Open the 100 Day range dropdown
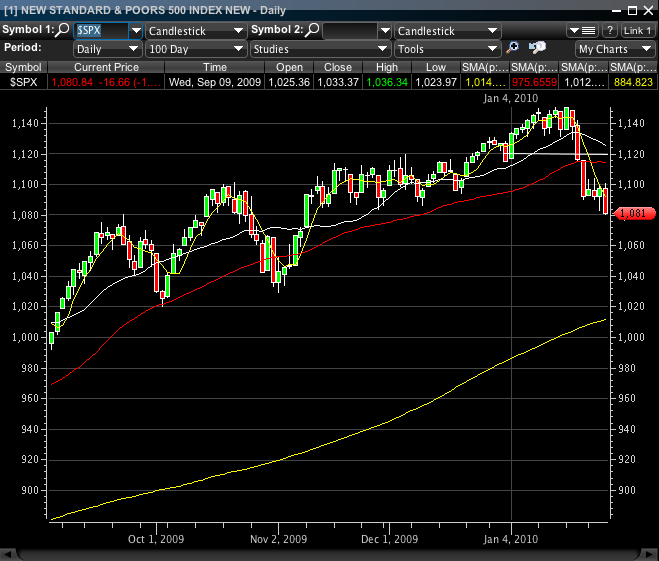 [196, 48]
